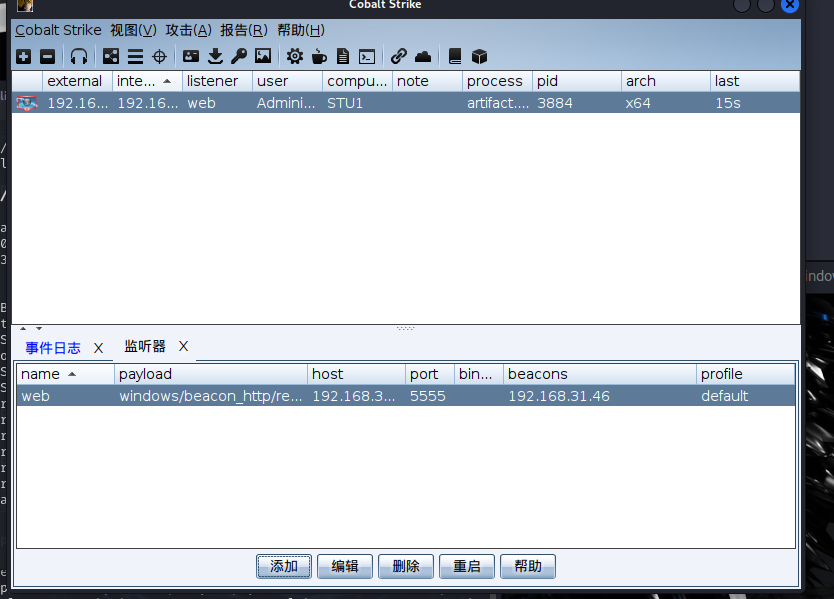
Task: Click the document Office macro icon
Action: [x=343, y=56]
